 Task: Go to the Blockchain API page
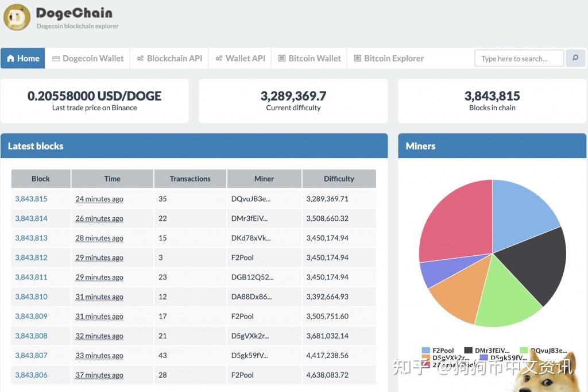(x=169, y=58)
